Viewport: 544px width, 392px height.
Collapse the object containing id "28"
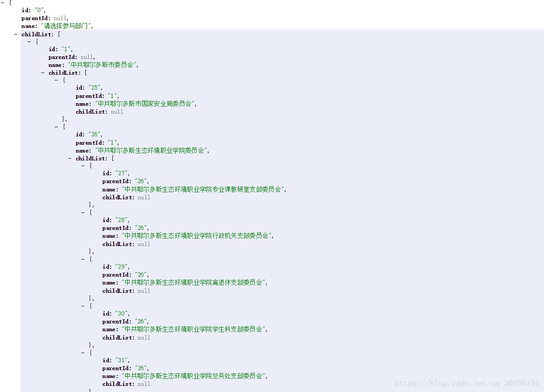pyautogui.click(x=83, y=212)
